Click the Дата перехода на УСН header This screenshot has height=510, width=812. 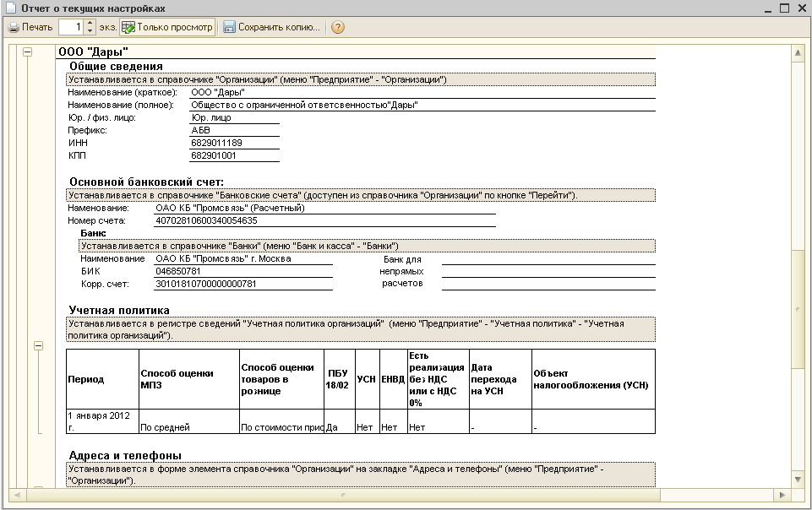500,379
